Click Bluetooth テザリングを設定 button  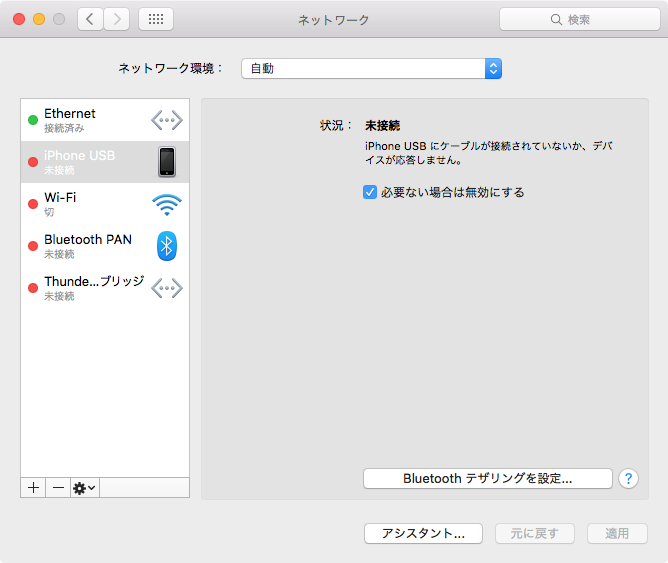[488, 479]
